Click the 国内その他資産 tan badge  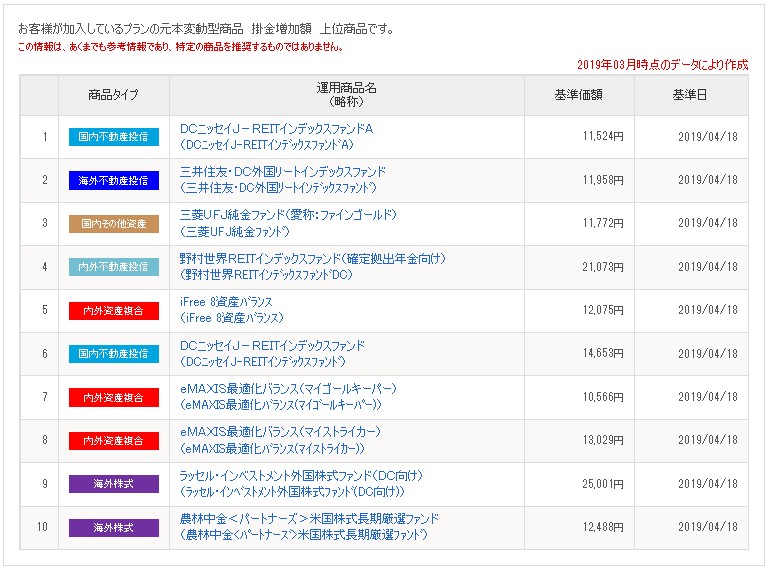(114, 224)
